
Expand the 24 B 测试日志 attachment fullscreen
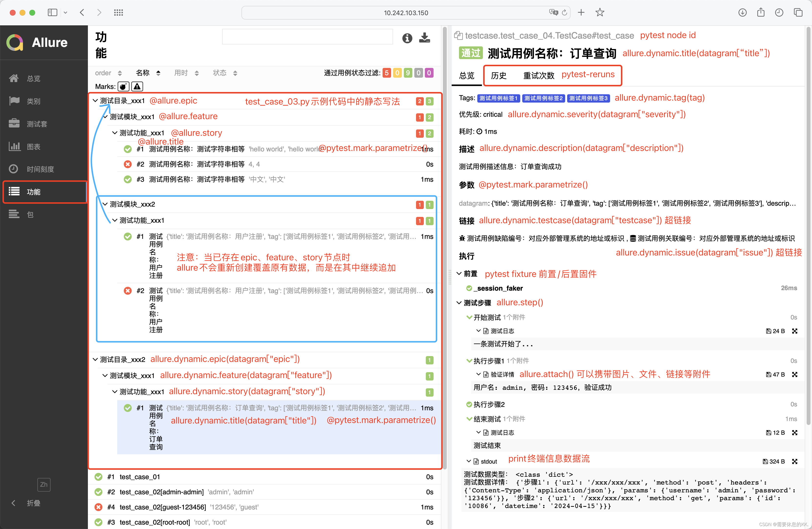coord(795,331)
